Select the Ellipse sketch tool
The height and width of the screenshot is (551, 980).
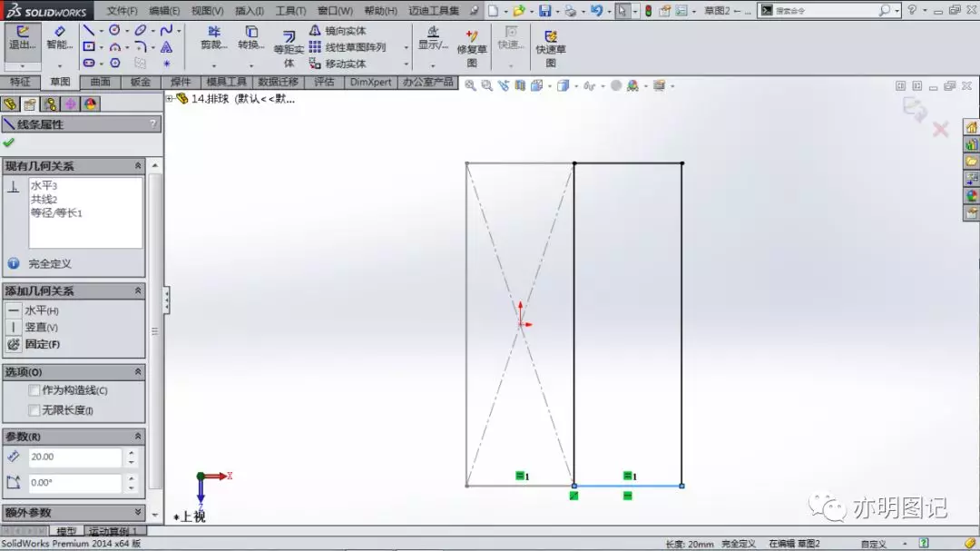[x=140, y=30]
